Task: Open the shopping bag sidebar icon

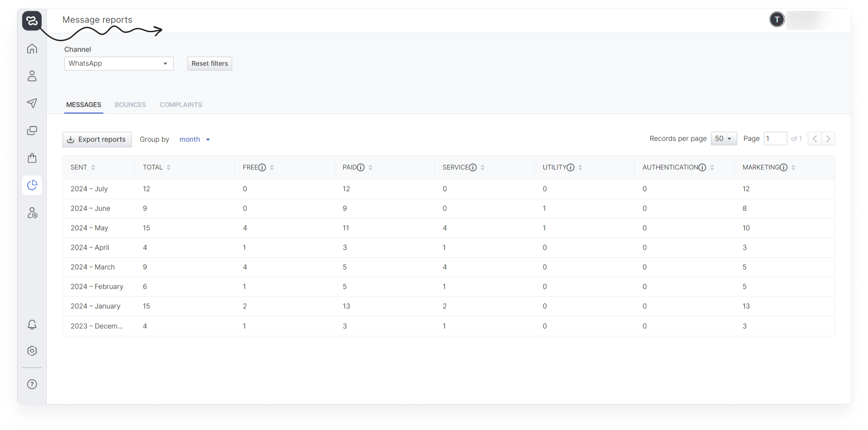Action: point(32,158)
